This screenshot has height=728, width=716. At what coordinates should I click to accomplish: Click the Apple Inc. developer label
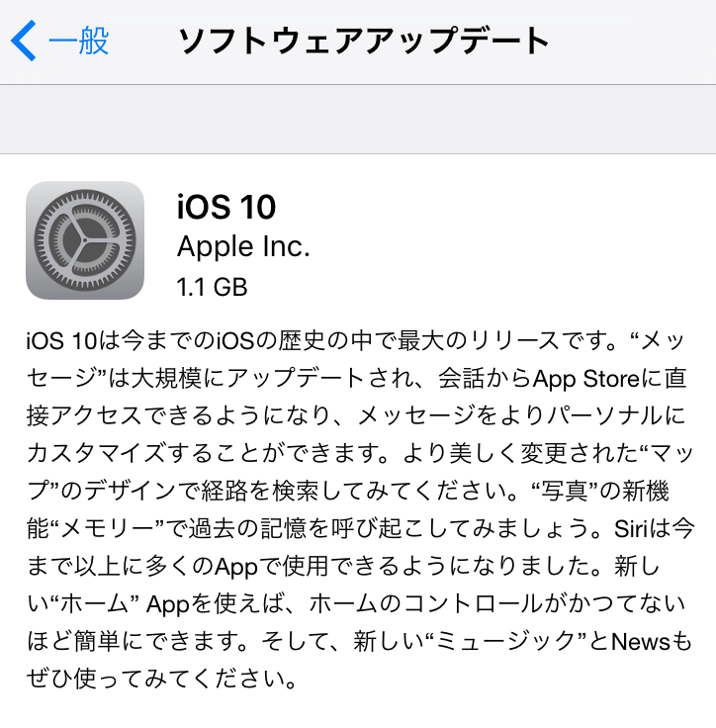243,246
